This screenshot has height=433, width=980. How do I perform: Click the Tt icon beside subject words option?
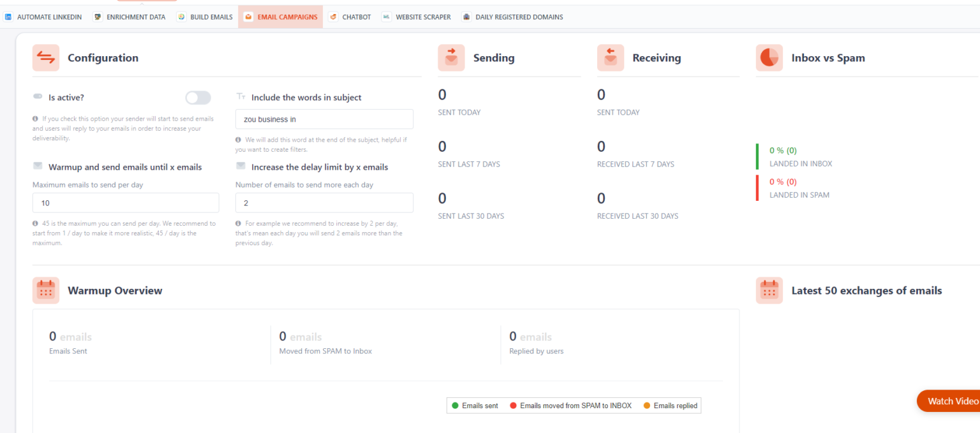pos(241,97)
